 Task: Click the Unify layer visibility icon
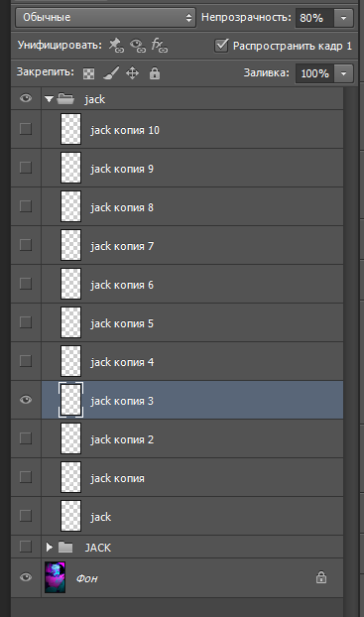coord(138,46)
